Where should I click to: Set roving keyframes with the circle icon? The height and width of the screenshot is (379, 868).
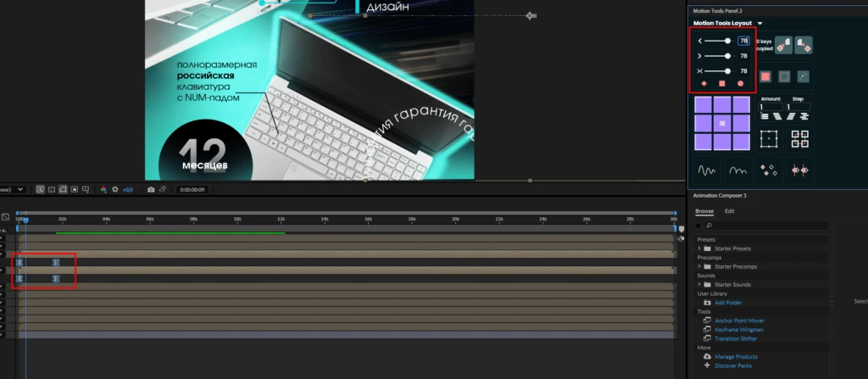[741, 84]
